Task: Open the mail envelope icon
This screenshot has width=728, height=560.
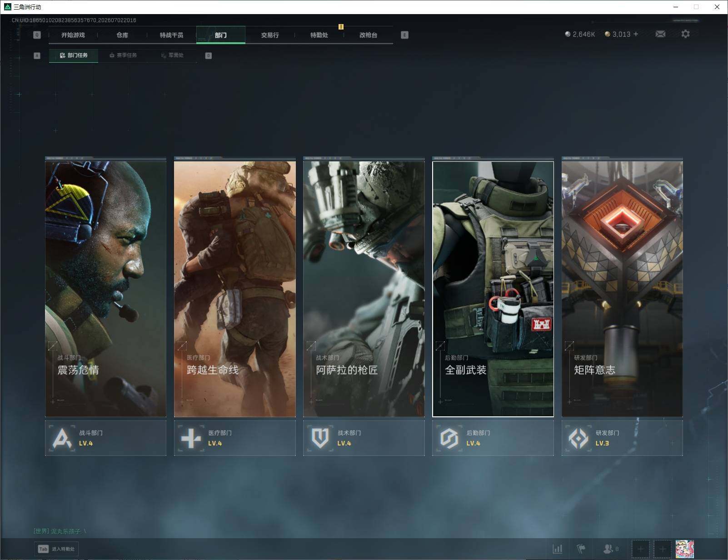Action: pyautogui.click(x=660, y=34)
